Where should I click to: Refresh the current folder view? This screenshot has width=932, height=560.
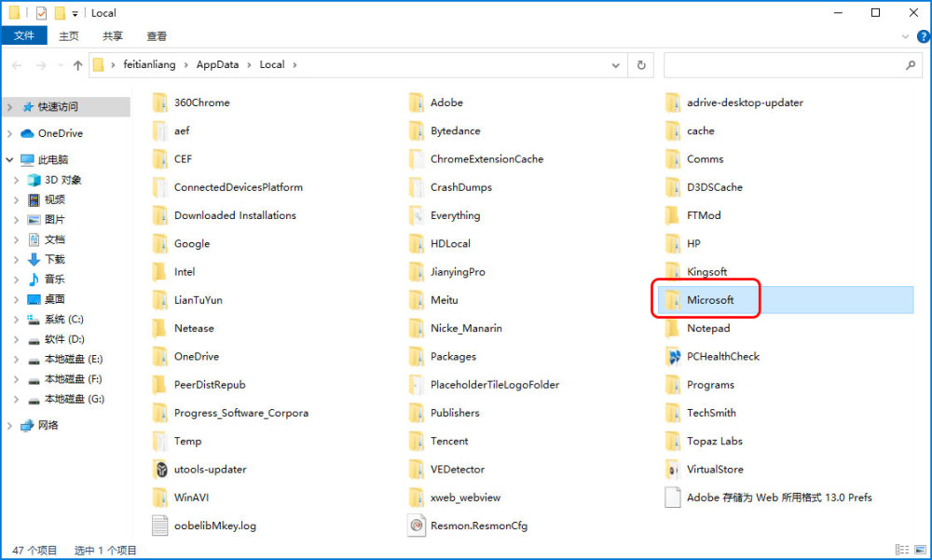point(641,65)
